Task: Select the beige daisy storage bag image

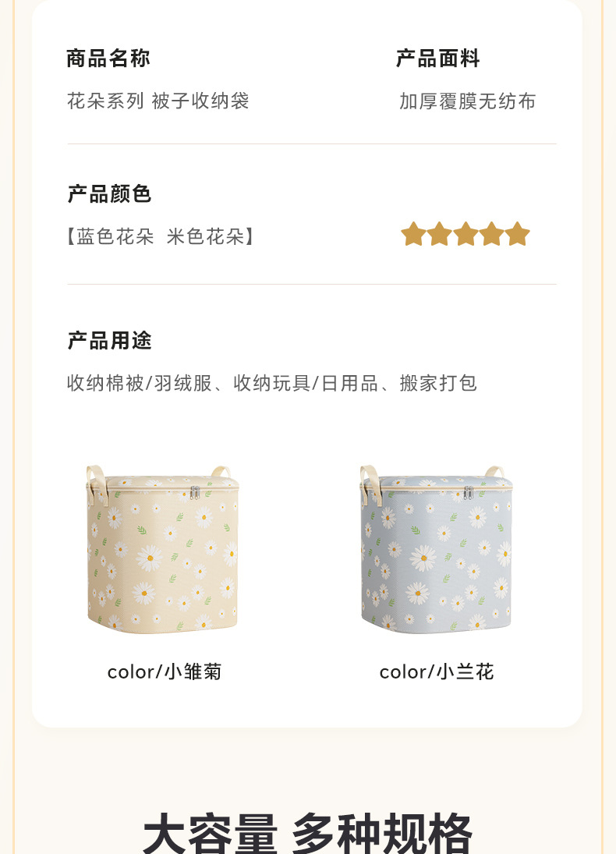Action: (x=162, y=549)
